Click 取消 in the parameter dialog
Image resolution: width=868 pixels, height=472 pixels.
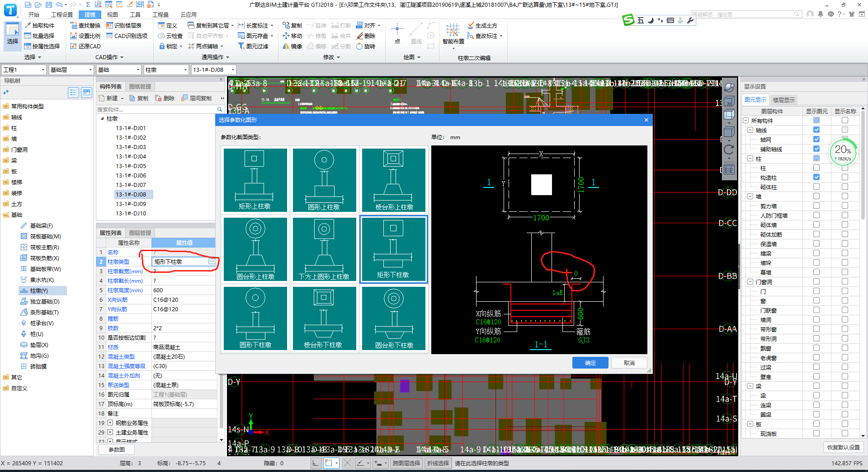point(629,363)
